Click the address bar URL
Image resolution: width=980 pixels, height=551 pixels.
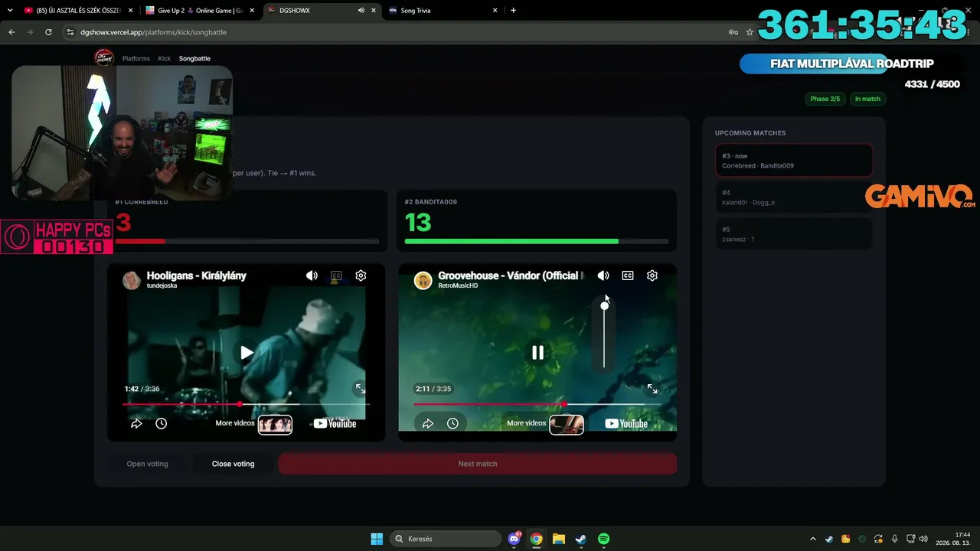[153, 32]
